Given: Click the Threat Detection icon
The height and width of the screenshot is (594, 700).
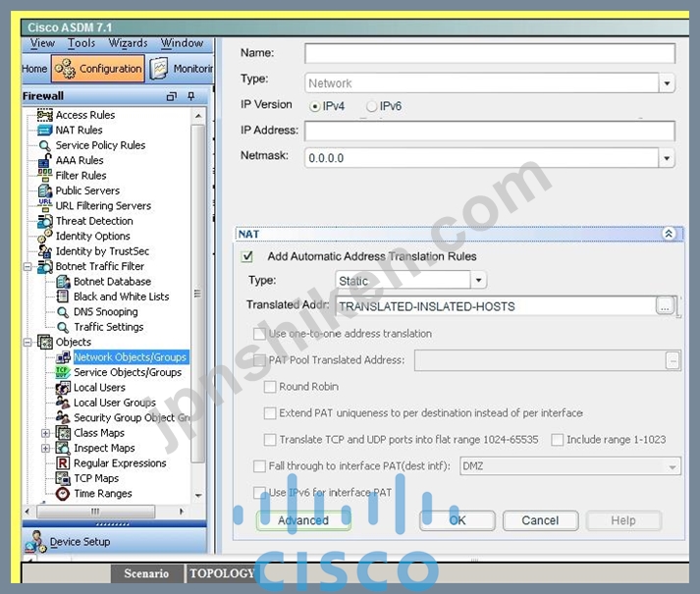Looking at the screenshot, I should tap(44, 221).
